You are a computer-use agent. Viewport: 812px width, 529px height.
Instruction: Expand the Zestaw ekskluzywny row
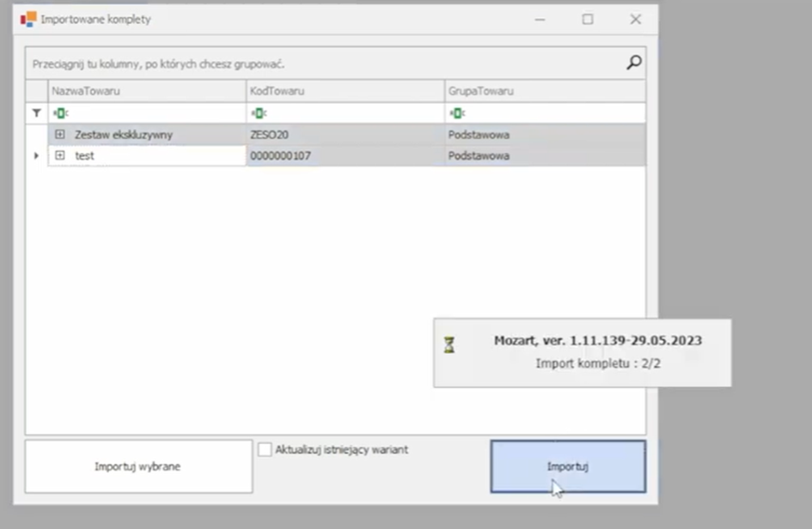[60, 135]
